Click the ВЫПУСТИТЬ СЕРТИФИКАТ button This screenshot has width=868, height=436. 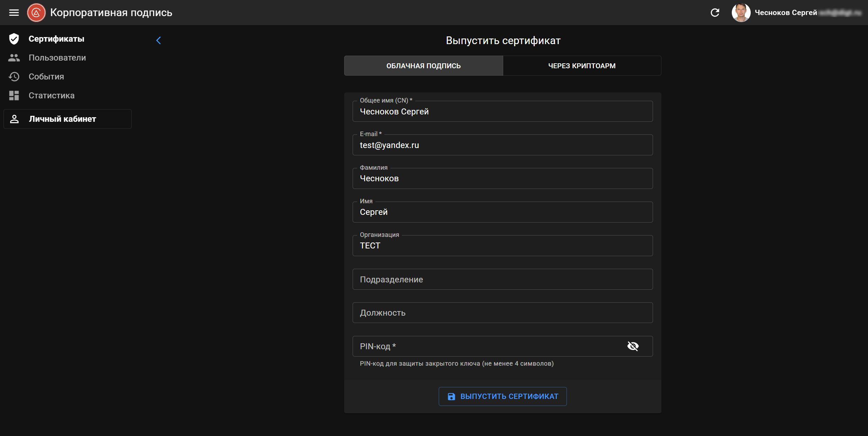coord(502,396)
